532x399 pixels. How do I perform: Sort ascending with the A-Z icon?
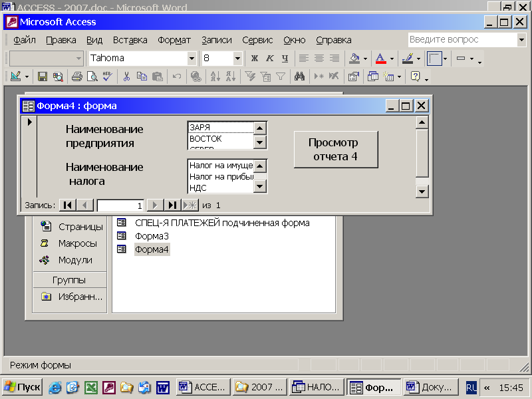pyautogui.click(x=215, y=76)
